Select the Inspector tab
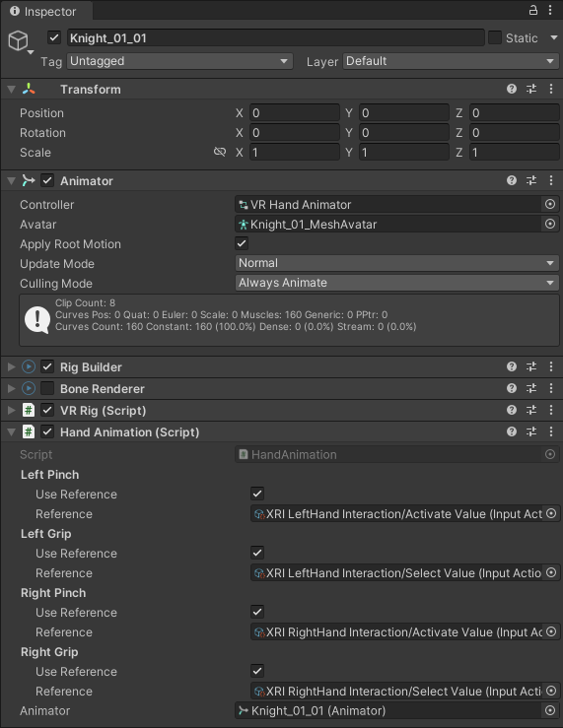 (x=45, y=11)
